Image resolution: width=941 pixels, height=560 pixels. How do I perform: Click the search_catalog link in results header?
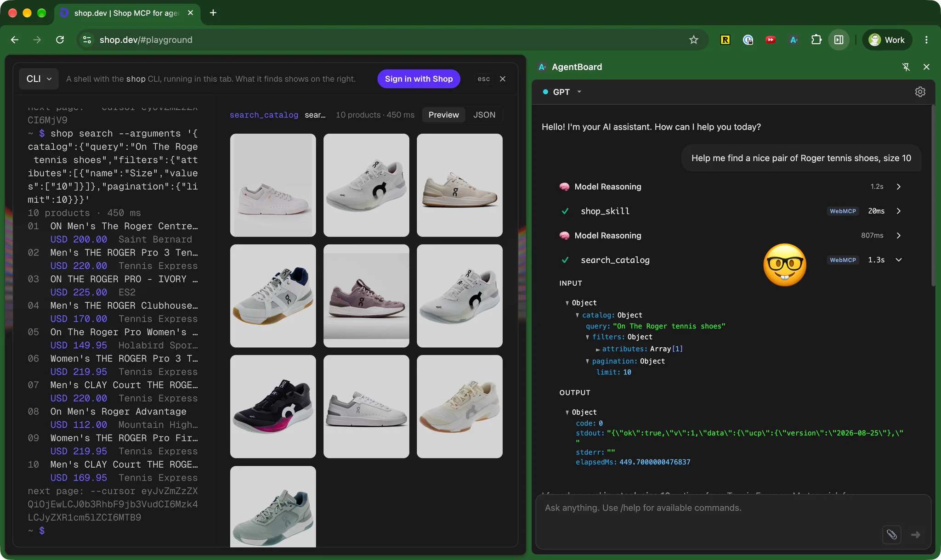(x=264, y=115)
